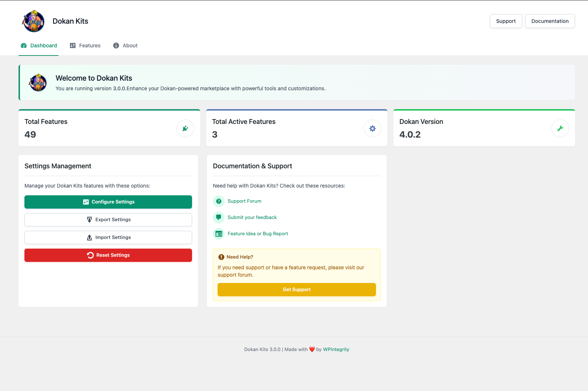Click the Total Features card title
The width and height of the screenshot is (588, 391).
click(46, 122)
